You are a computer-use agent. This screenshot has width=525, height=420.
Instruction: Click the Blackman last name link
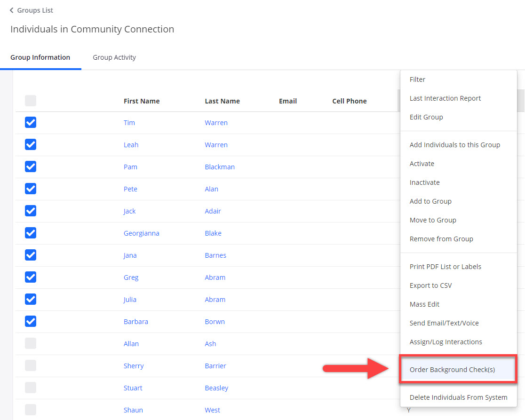coord(220,167)
